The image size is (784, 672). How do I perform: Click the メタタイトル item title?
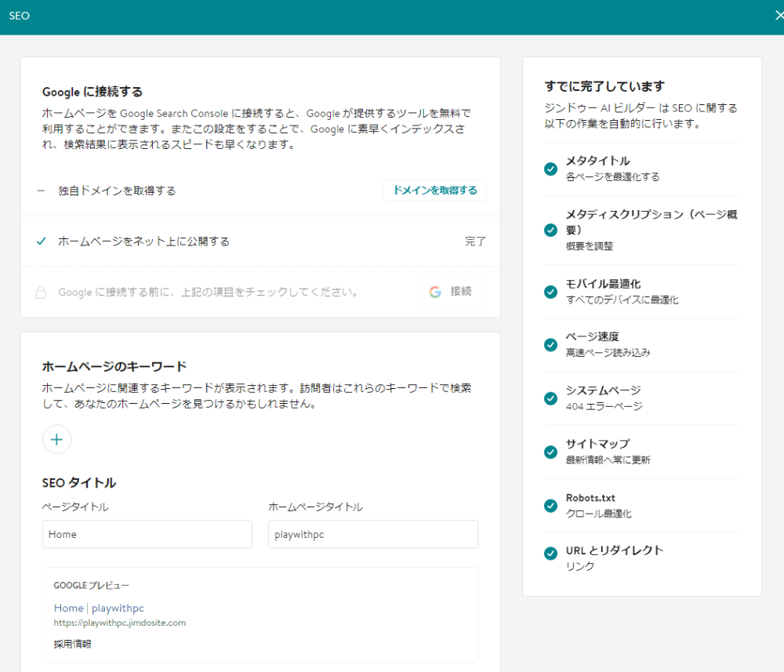[597, 161]
